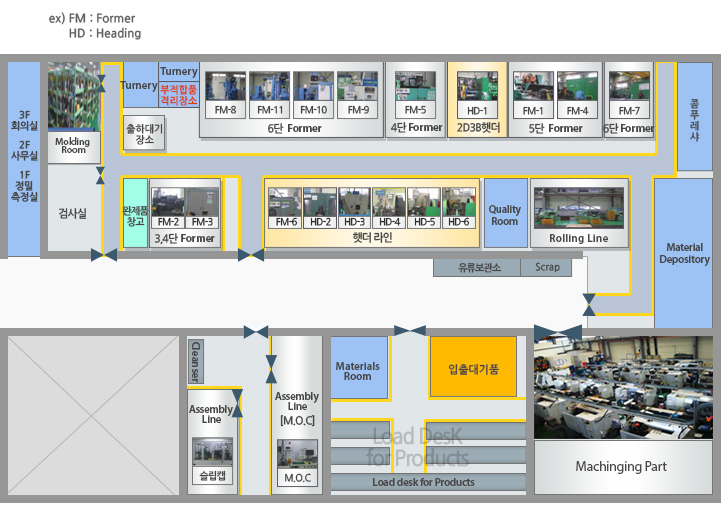Open the FM-5 machine photo
722x520 pixels.
click(415, 86)
